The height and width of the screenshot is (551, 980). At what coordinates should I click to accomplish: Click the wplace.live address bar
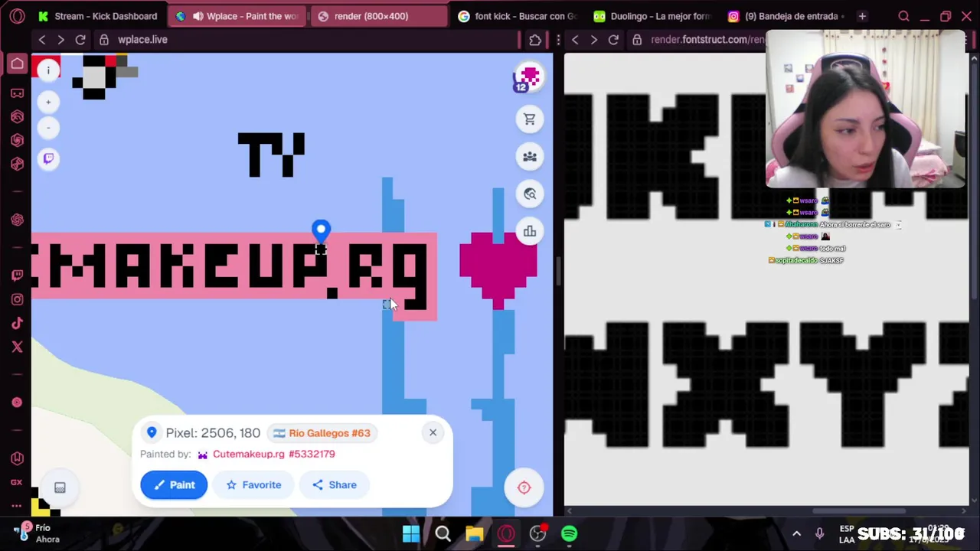[x=306, y=40]
